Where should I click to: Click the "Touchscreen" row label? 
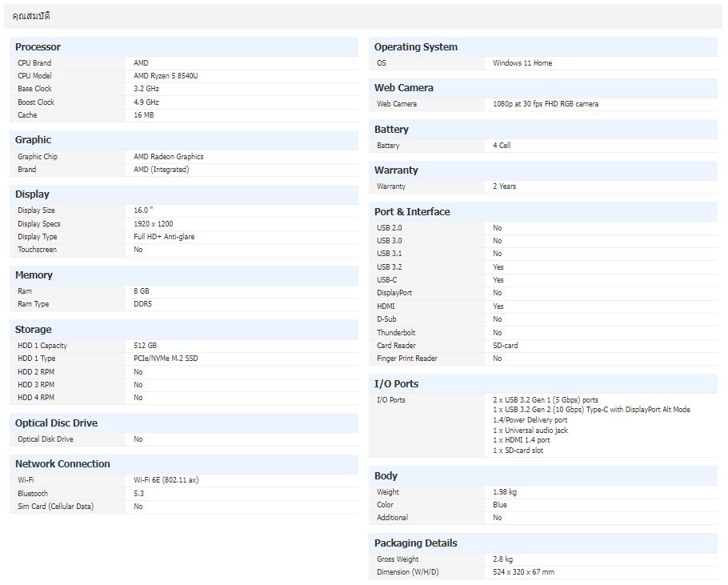click(37, 250)
